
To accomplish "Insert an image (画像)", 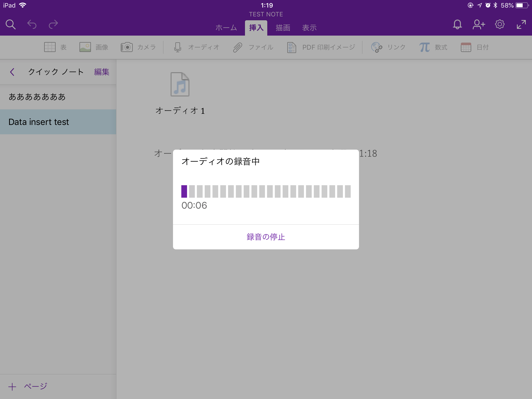I will (x=94, y=47).
